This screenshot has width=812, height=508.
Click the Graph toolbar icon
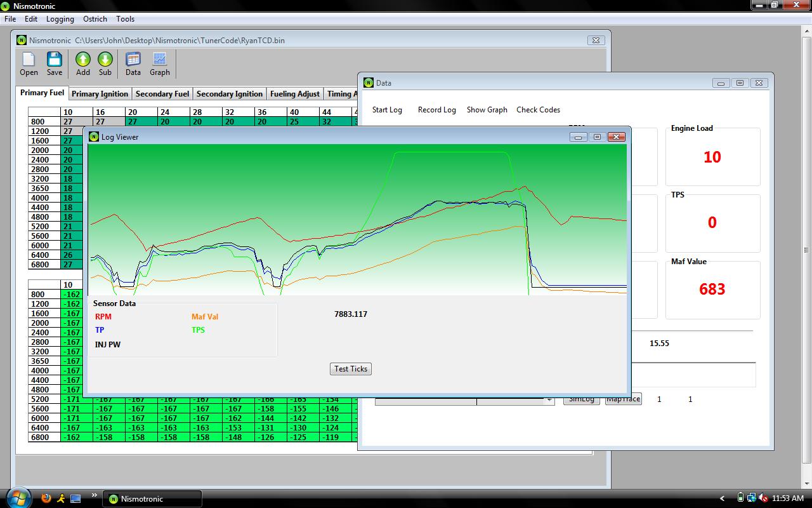click(159, 59)
